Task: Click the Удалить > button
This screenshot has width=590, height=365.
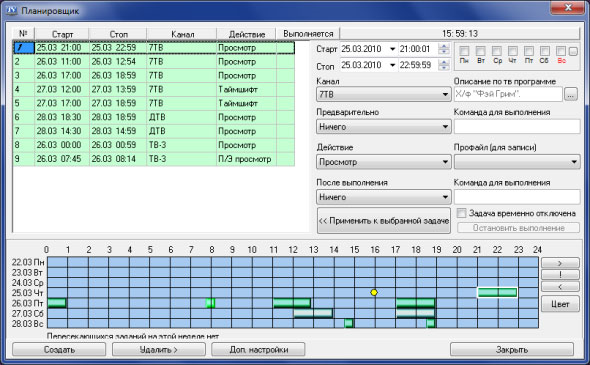Action: pos(159,350)
